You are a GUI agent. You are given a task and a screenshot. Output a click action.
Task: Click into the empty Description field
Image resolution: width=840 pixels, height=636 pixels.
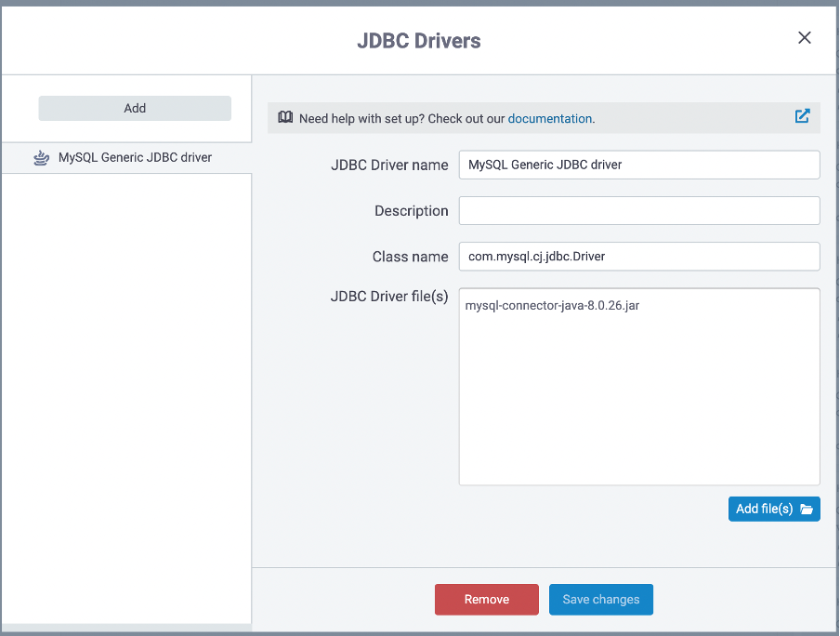click(x=639, y=210)
